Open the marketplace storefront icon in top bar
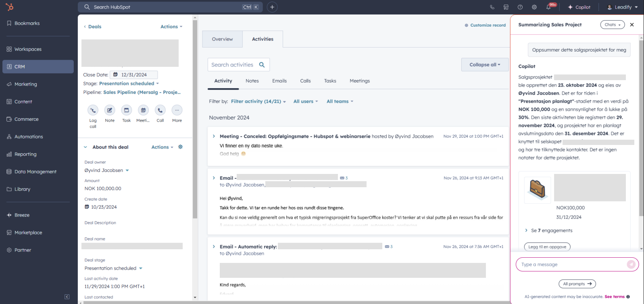 pos(506,7)
